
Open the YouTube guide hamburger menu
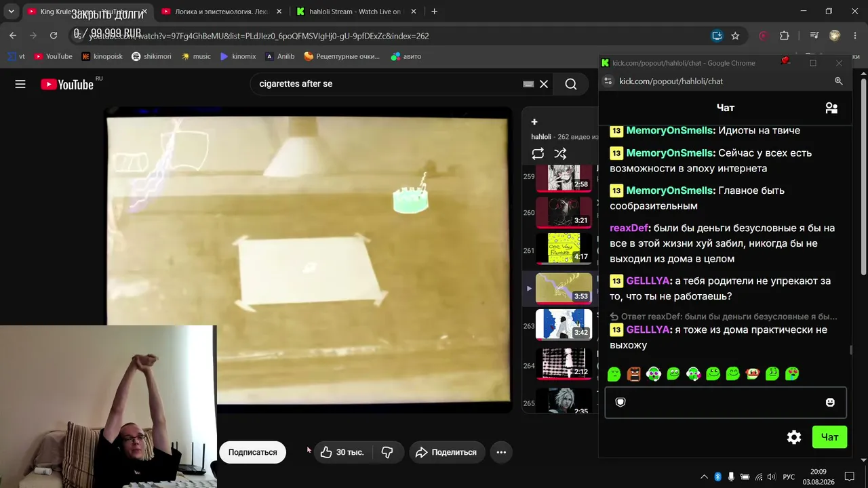20,84
